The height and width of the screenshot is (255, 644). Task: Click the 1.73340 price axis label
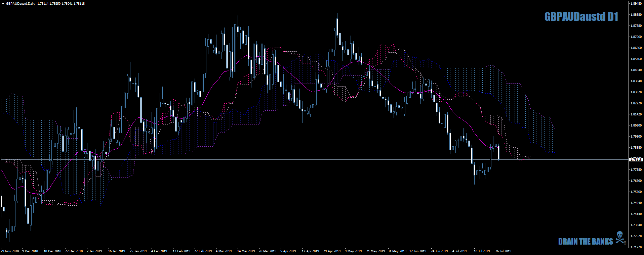[x=636, y=225]
